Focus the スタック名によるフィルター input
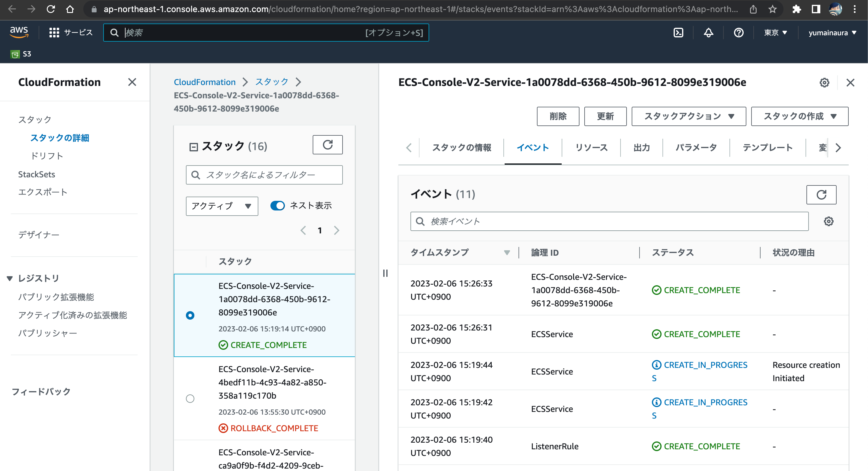This screenshot has width=868, height=471. click(264, 175)
